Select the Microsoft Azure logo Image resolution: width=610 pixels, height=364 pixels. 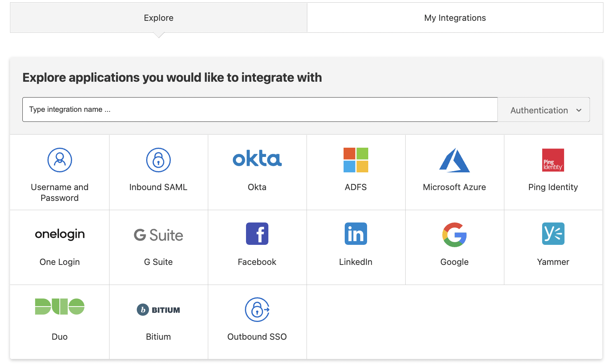(x=454, y=160)
